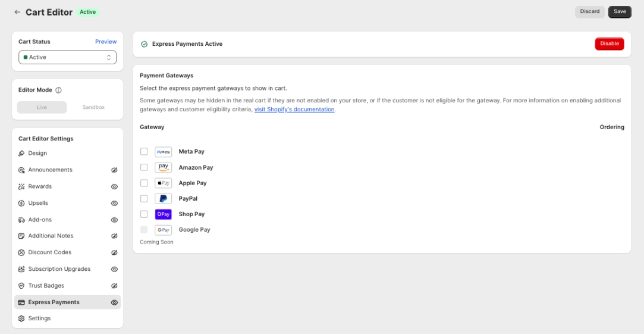Click the Add-ons delivery truck icon

tap(22, 220)
